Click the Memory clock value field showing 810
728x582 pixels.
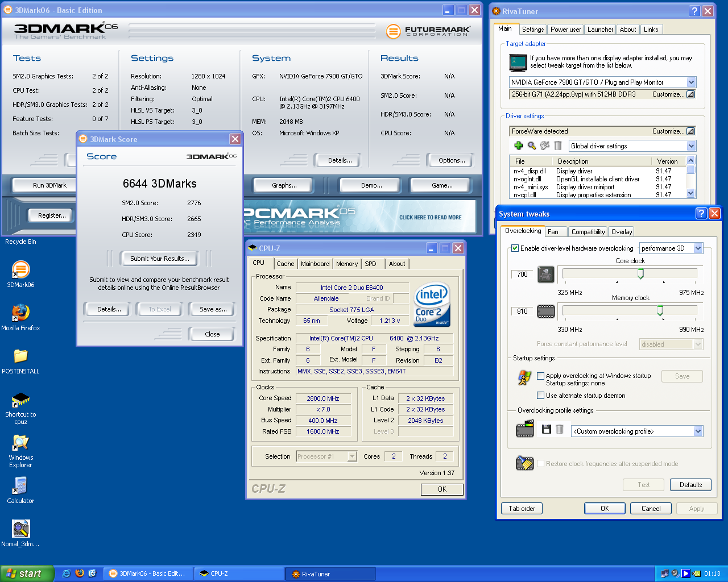click(x=523, y=311)
